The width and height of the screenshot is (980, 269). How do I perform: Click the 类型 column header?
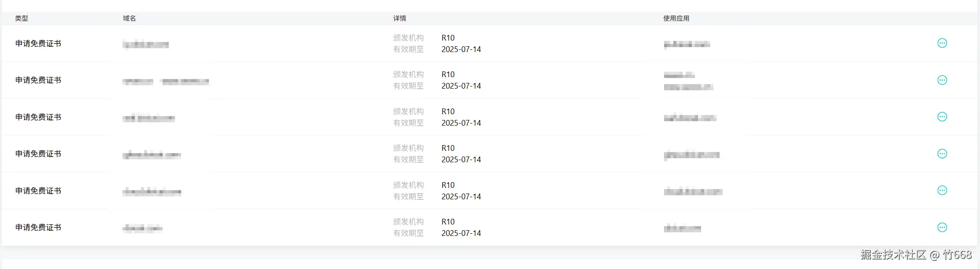(x=22, y=19)
